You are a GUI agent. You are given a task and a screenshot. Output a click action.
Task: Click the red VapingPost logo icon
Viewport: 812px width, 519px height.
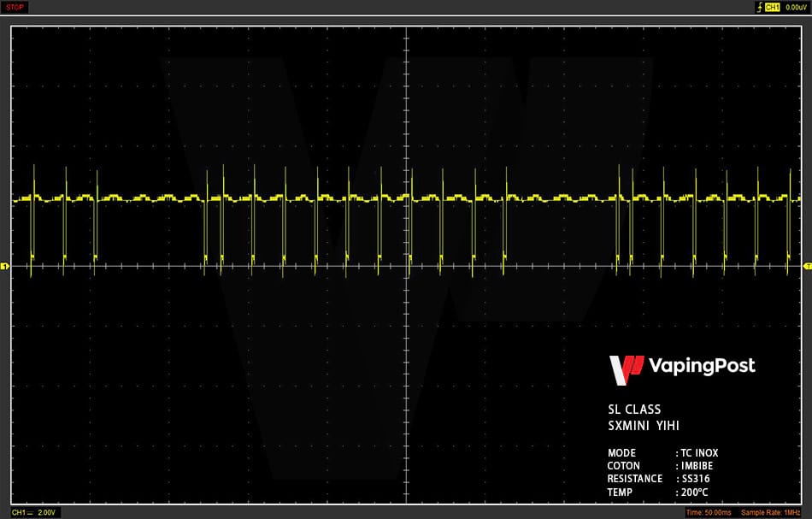626,370
